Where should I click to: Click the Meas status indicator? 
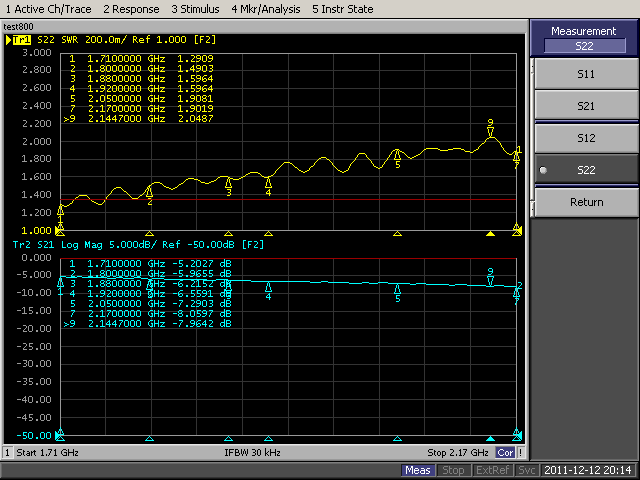[418, 470]
